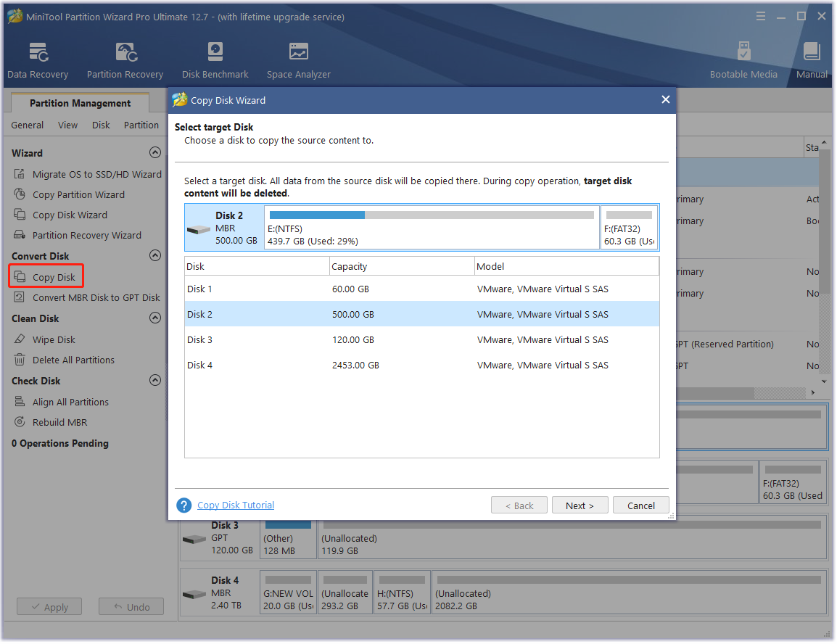
Task: Open the Data Recovery tool
Action: coord(38,60)
